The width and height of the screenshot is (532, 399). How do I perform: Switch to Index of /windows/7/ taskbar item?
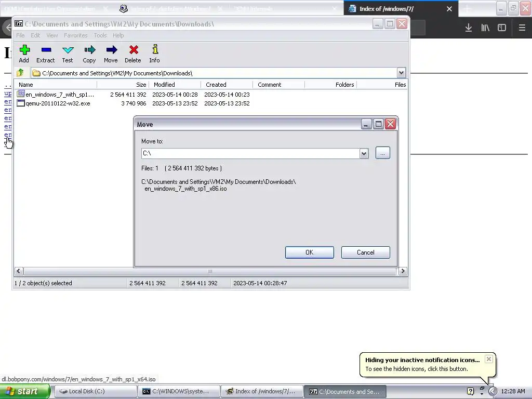point(262,391)
